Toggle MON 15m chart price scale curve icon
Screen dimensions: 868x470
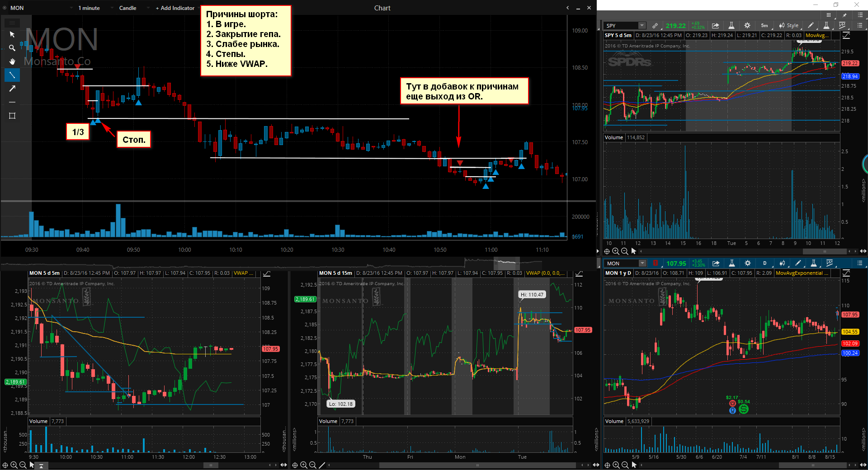579,273
